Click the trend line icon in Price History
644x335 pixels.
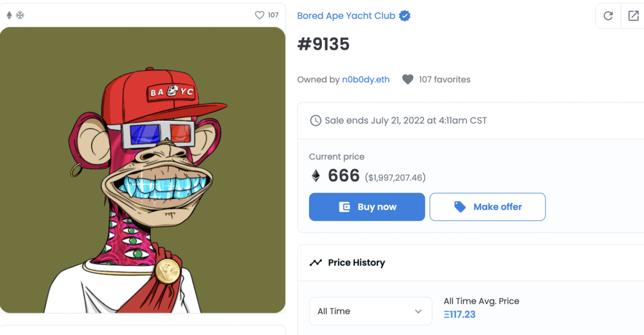pyautogui.click(x=315, y=263)
